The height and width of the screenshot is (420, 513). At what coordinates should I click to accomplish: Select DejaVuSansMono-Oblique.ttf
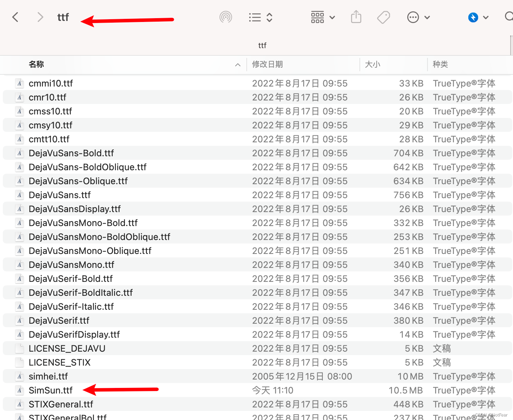[258, 251]
